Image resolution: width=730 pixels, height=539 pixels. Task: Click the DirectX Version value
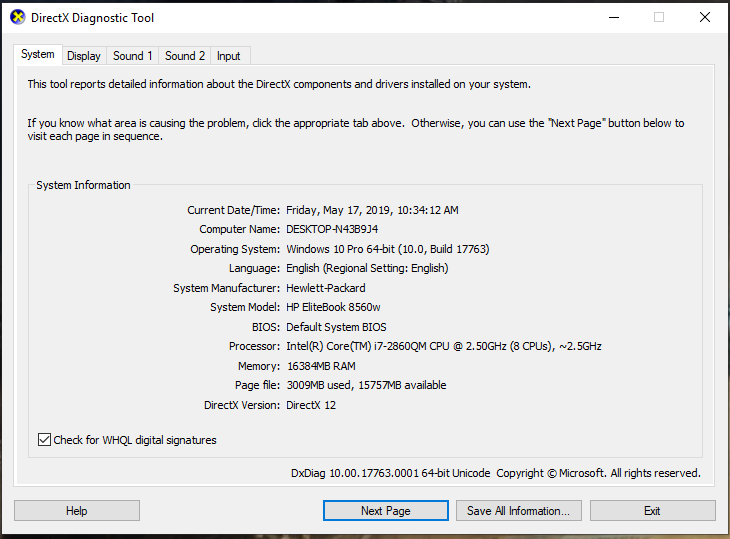point(313,405)
